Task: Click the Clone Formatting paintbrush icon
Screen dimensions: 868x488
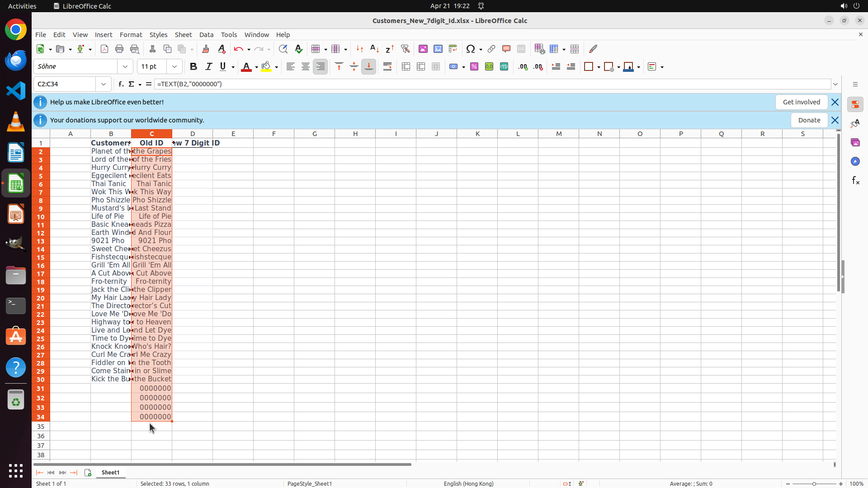Action: [x=206, y=49]
